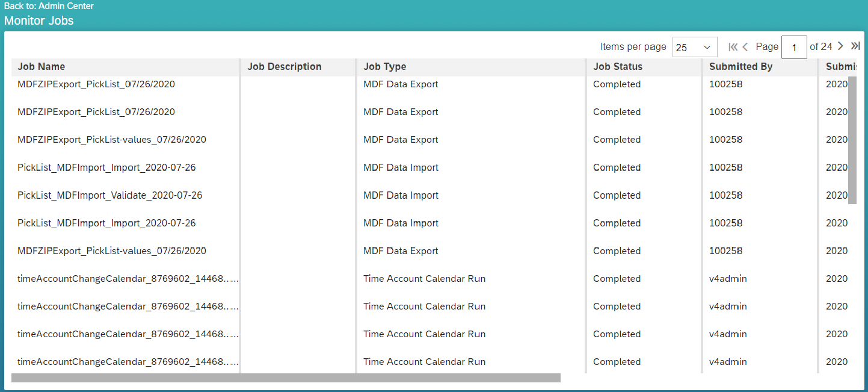Screen dimensions: 868x392
Task: Expand the page size selector chevron
Action: coord(707,46)
